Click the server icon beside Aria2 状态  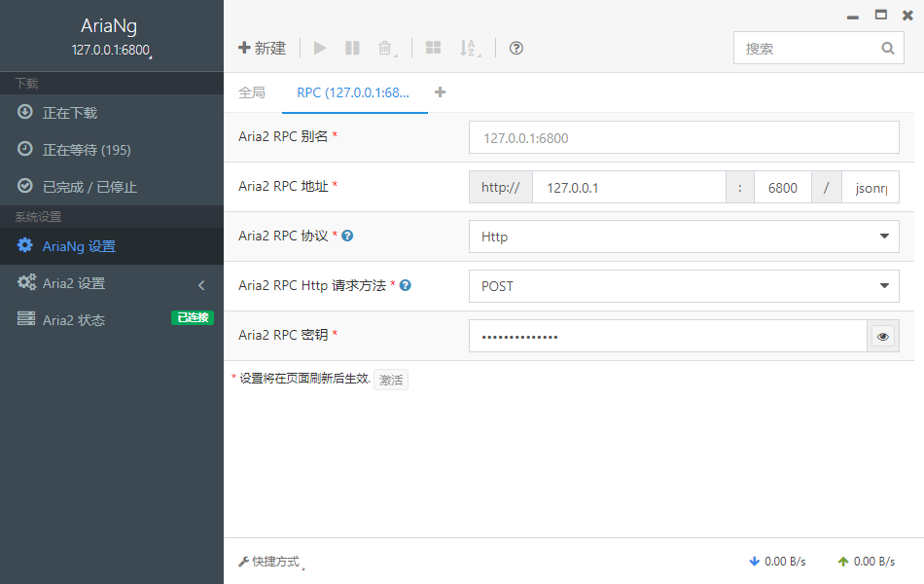[26, 318]
